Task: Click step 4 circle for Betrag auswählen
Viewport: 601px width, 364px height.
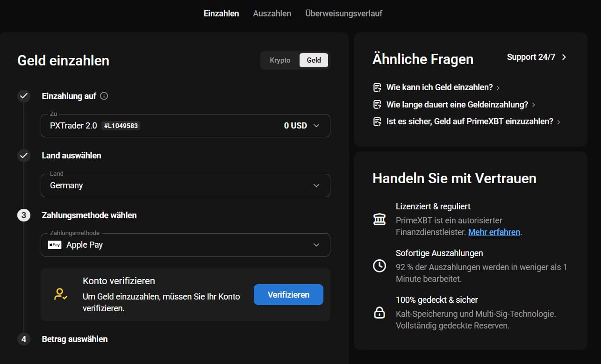Action: pyautogui.click(x=24, y=339)
